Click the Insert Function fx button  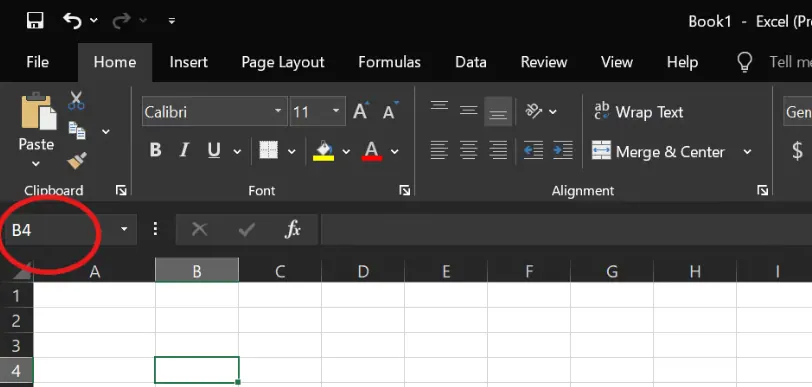pyautogui.click(x=293, y=229)
